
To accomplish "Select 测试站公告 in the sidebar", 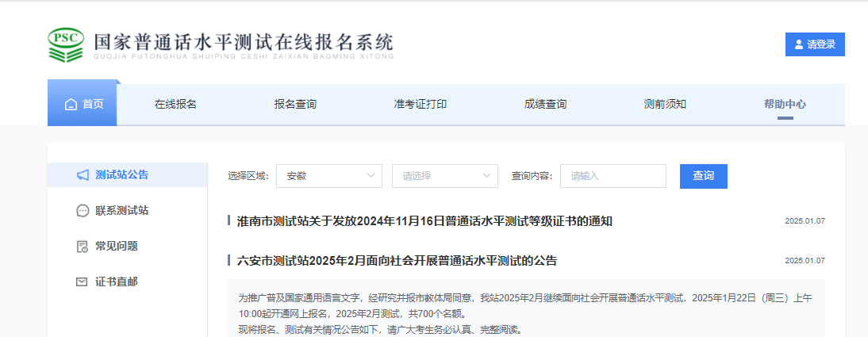I will [127, 175].
